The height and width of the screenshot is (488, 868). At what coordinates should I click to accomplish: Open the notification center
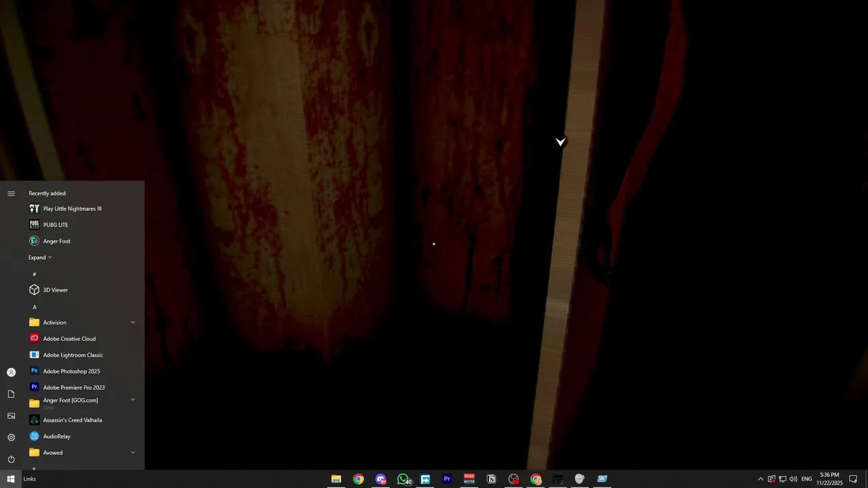click(853, 479)
